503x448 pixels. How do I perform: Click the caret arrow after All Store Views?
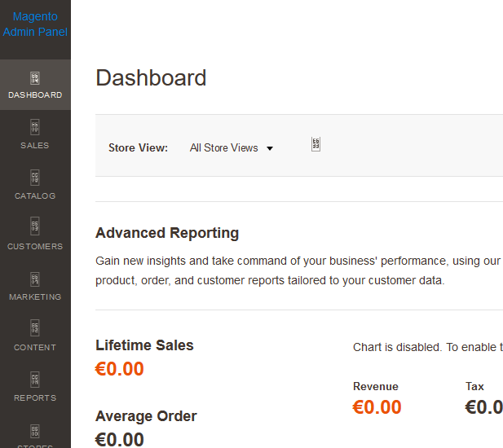point(270,149)
